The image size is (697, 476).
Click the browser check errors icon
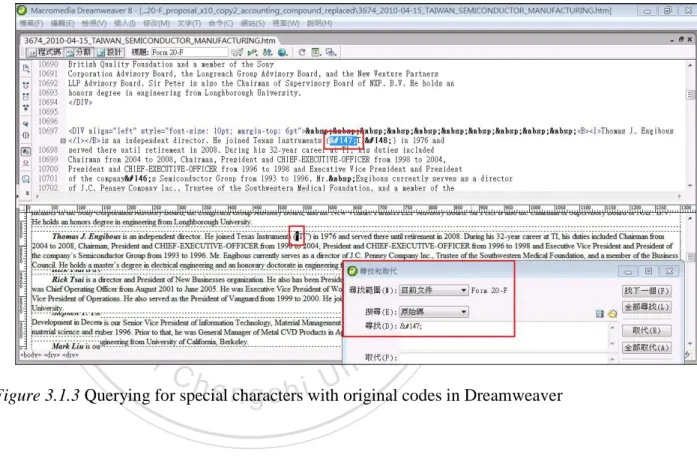click(x=238, y=52)
